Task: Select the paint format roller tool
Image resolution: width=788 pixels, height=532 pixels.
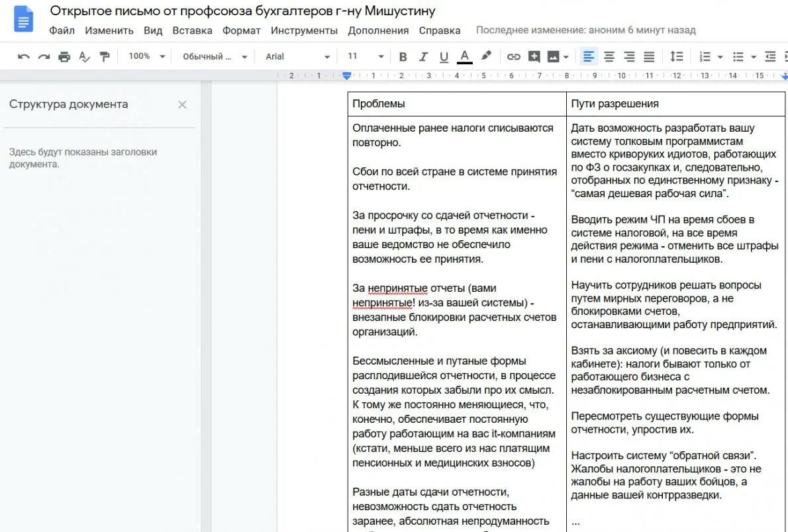Action: click(105, 56)
